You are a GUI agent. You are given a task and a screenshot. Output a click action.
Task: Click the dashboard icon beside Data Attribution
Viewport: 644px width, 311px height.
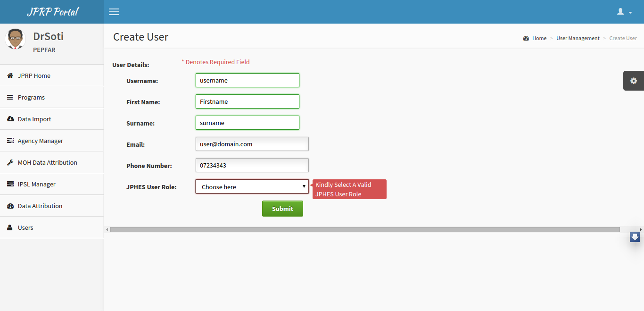pos(10,206)
